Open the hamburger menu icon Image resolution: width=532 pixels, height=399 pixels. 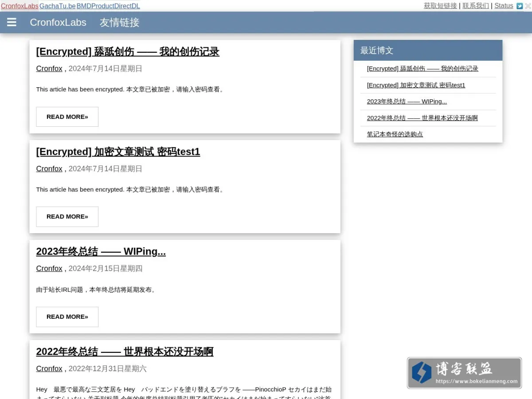pos(12,22)
